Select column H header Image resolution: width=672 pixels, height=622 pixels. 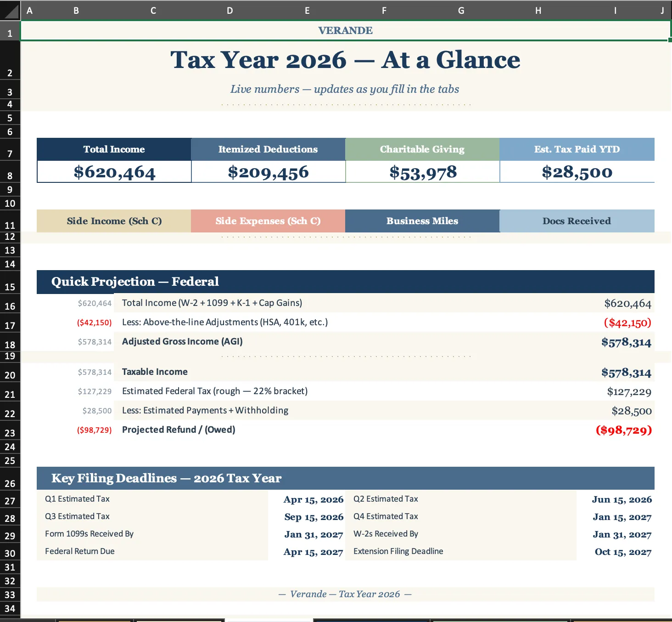tap(538, 11)
